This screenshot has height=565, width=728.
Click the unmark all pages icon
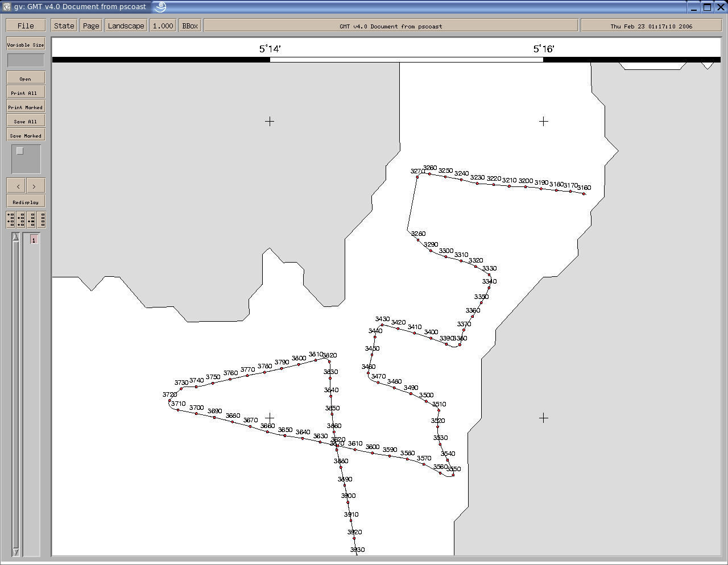coord(42,219)
